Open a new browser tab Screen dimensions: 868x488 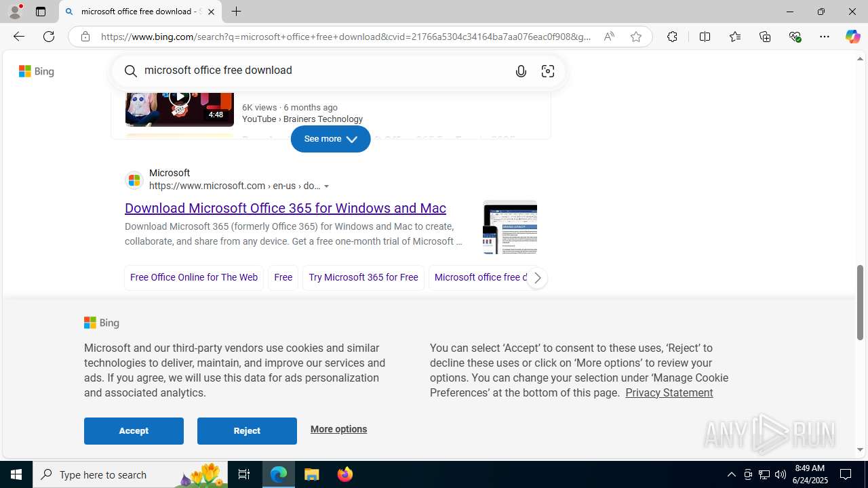(x=236, y=12)
